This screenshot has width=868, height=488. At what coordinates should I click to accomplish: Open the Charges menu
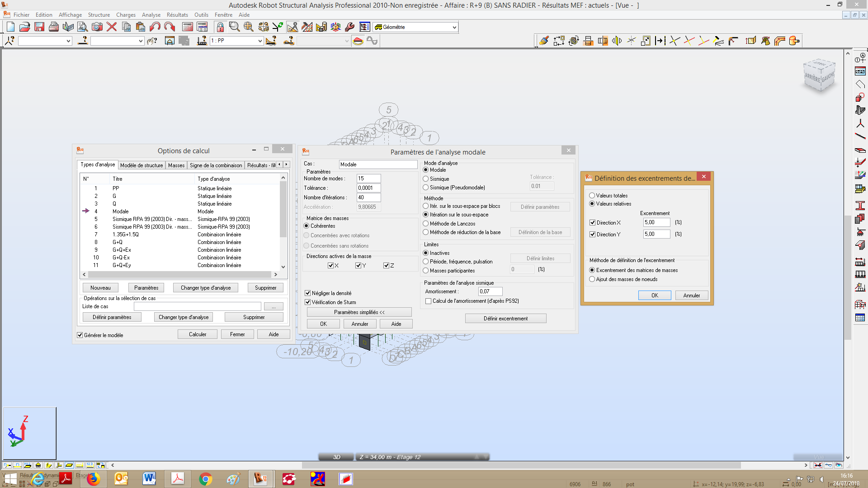(126, 15)
